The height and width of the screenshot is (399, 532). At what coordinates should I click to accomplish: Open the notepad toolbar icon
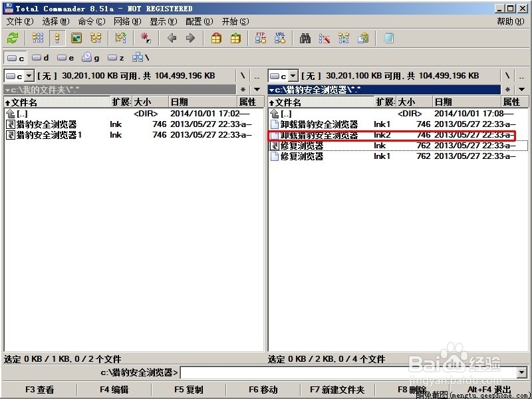[x=388, y=38]
